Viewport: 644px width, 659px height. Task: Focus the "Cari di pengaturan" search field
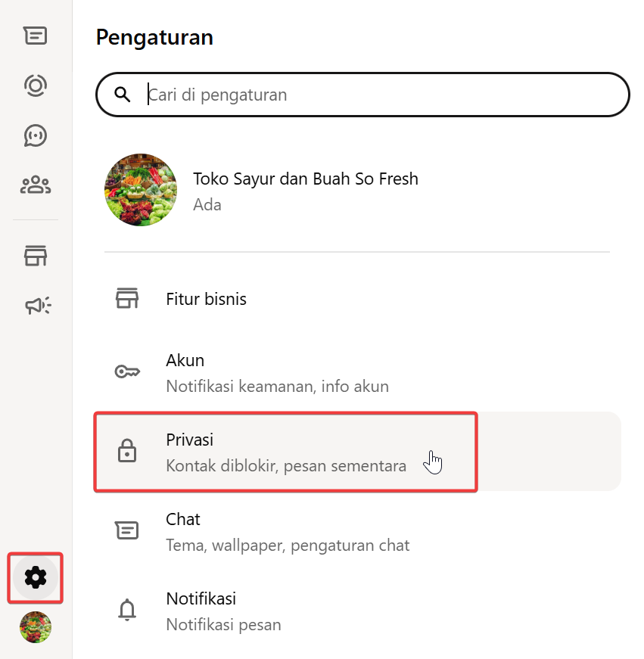tap(378, 95)
